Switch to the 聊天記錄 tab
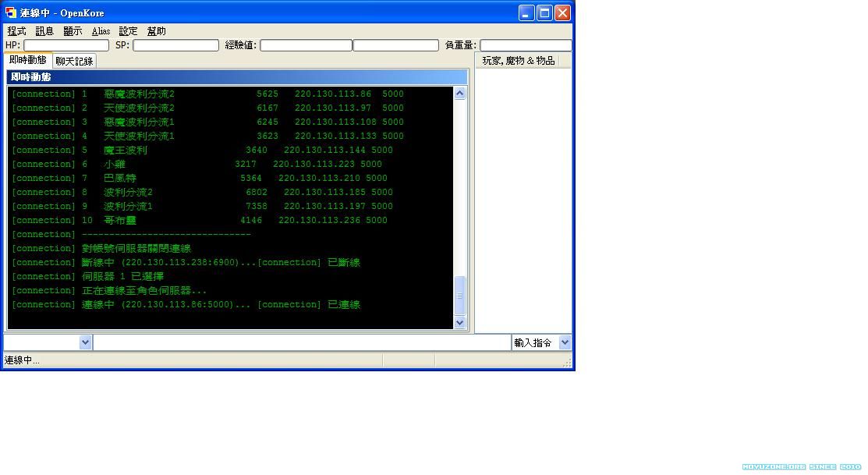 [x=74, y=61]
